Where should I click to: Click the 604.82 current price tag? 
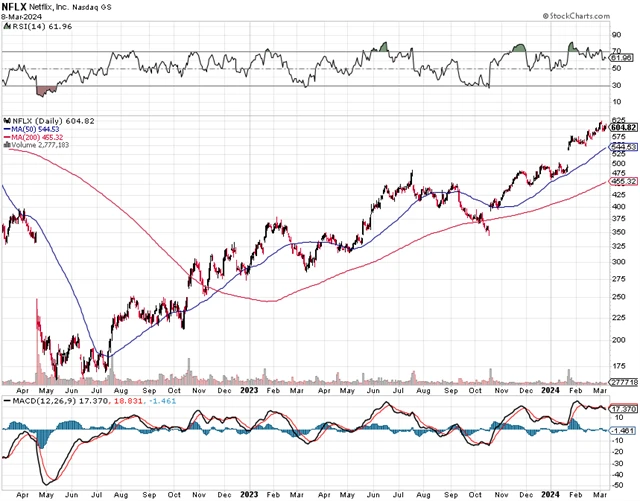[622, 127]
